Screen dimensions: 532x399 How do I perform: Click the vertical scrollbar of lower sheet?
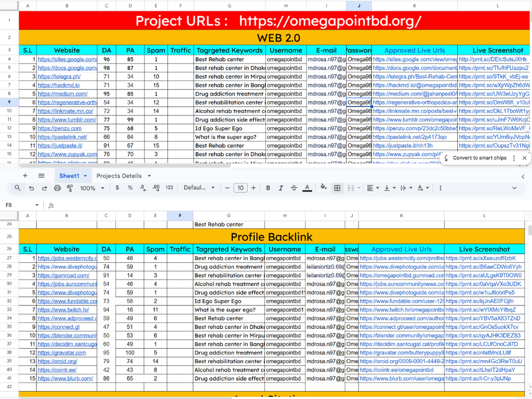point(529,230)
